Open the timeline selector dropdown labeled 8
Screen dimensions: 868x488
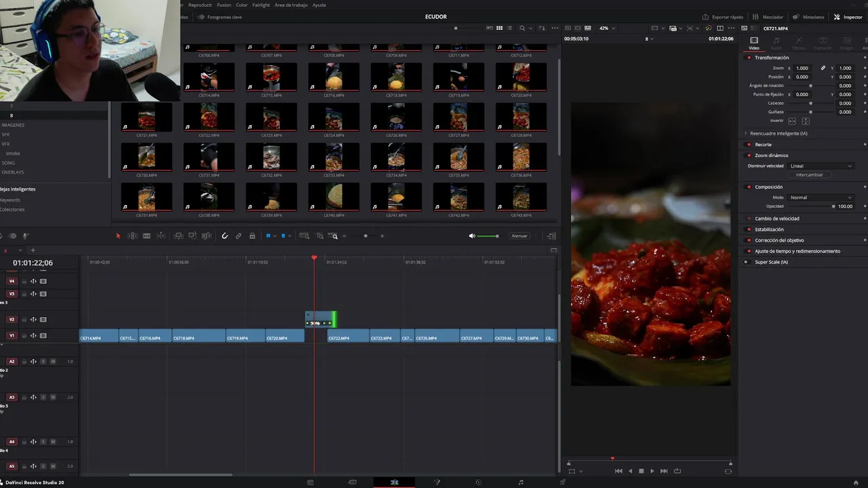(x=649, y=39)
